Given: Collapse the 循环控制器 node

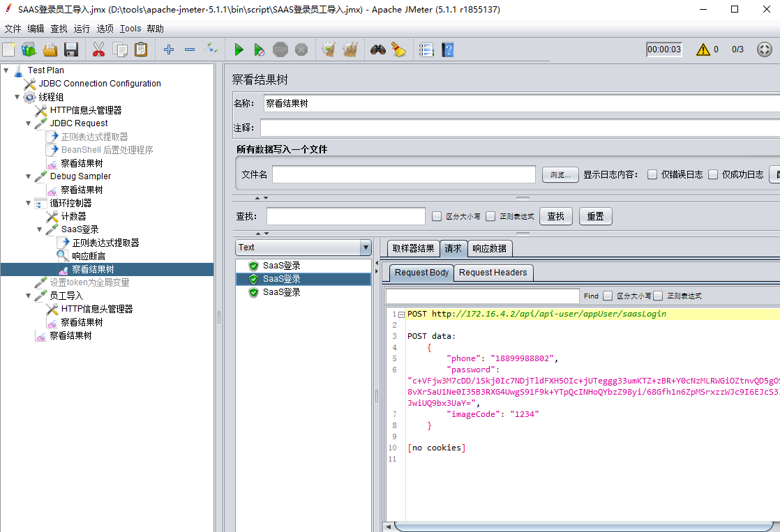Looking at the screenshot, I should click(29, 203).
